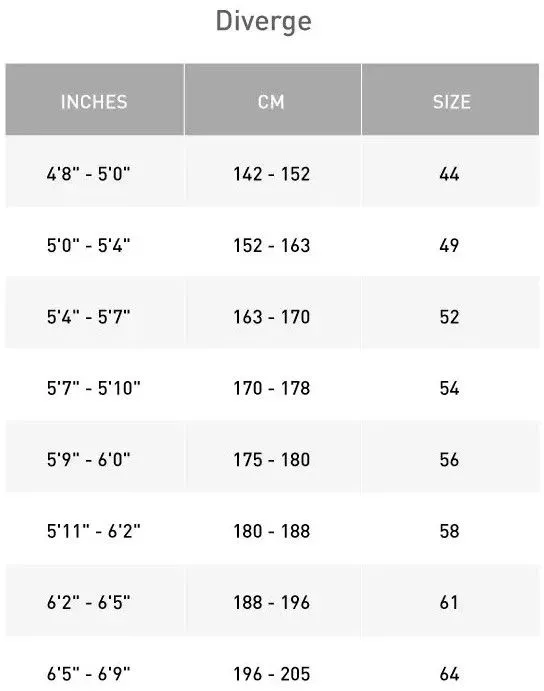Screen dimensions: 544x691
Task: Select the INCHES column header
Action: point(94,102)
